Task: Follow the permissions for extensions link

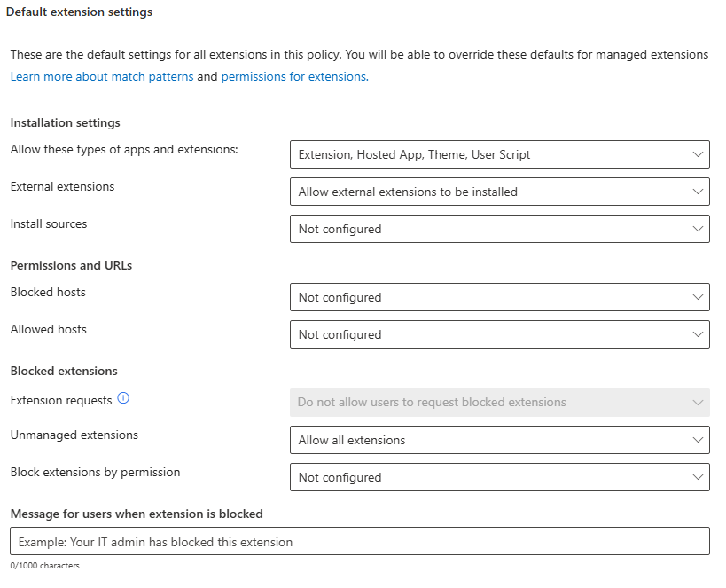Action: click(293, 77)
